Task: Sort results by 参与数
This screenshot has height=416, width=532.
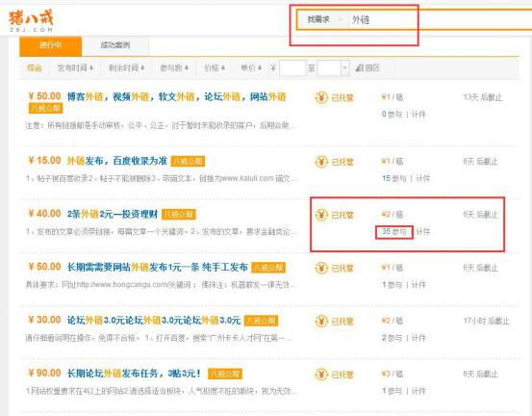Action: tap(174, 68)
